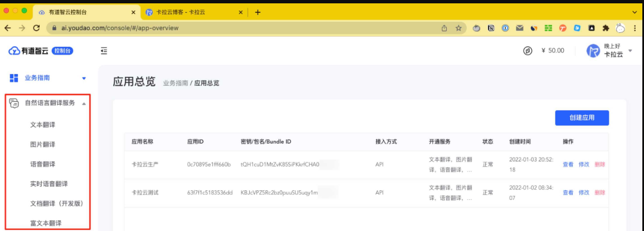Open the blue bird extension icon
This screenshot has height=231, width=644.
pos(577,29)
